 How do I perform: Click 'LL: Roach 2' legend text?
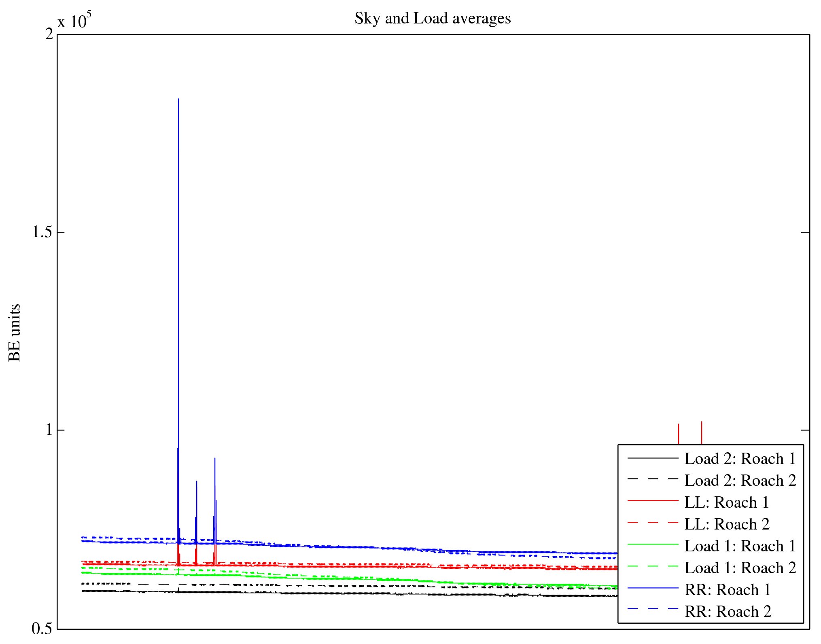(726, 524)
